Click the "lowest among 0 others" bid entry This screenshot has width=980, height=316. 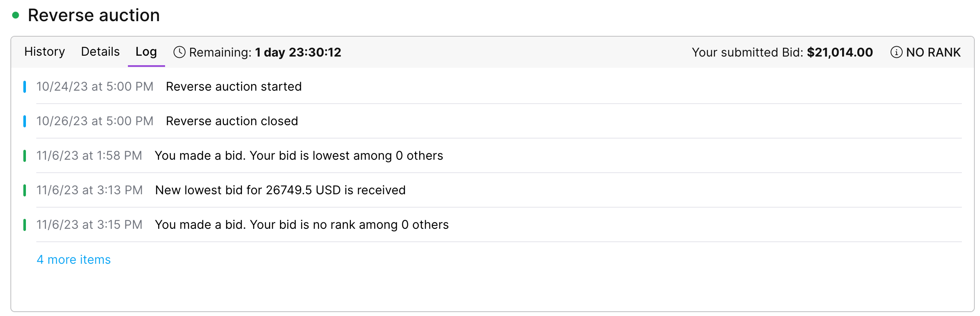click(299, 155)
